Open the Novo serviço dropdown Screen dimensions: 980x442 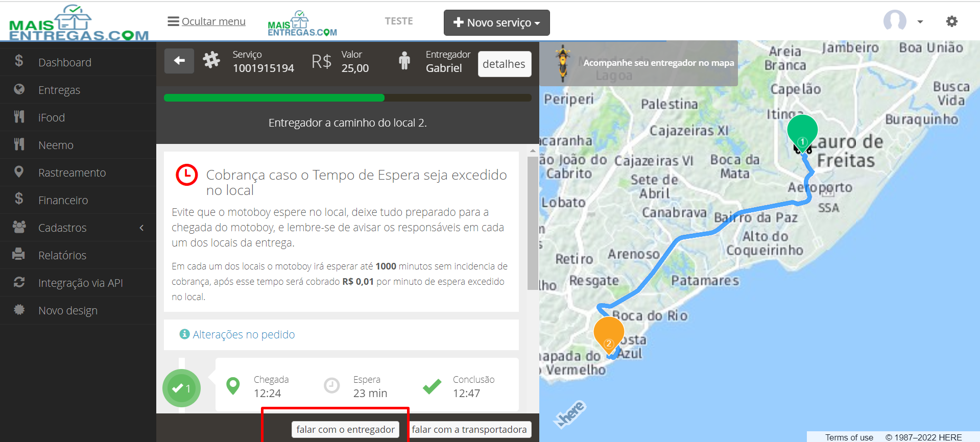[x=497, y=22]
